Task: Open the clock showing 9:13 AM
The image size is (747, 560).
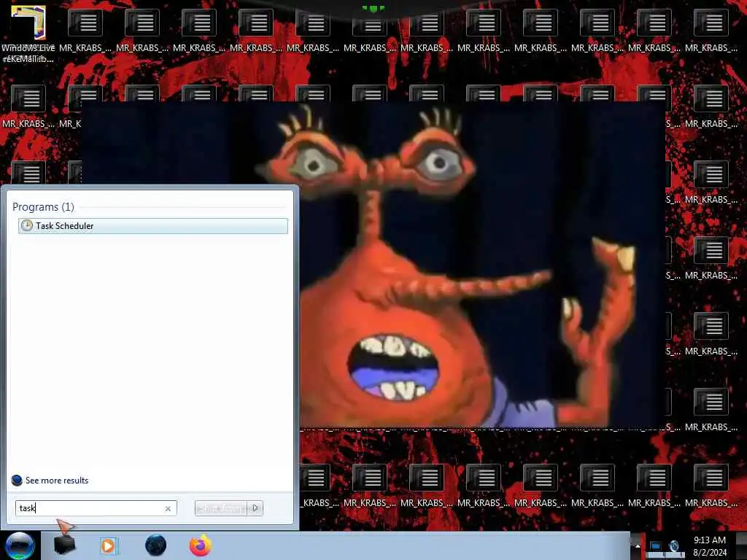Action: (x=710, y=546)
